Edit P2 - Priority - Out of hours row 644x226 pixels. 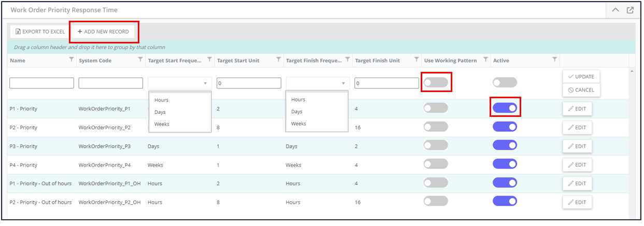[x=577, y=202]
